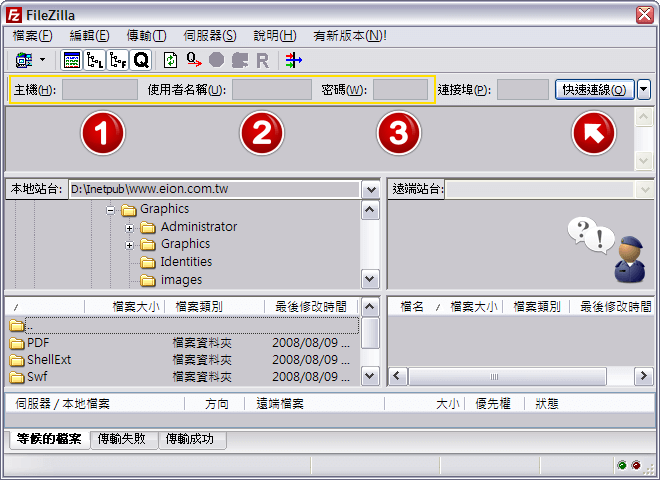Click the remote list scroll right arrow
Image resolution: width=660 pixels, height=480 pixels.
point(644,376)
